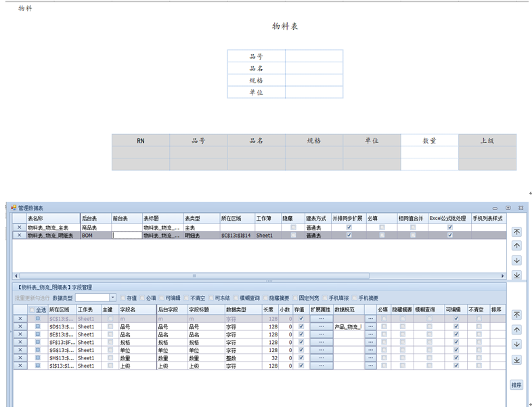Uncheck 存值 checkbox in the 数量 row
This screenshot has height=413, width=532.
[x=301, y=358]
